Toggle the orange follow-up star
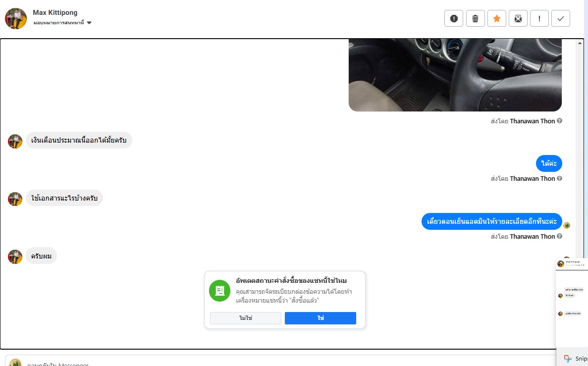Viewport: 588px width, 366px height. pos(496,18)
